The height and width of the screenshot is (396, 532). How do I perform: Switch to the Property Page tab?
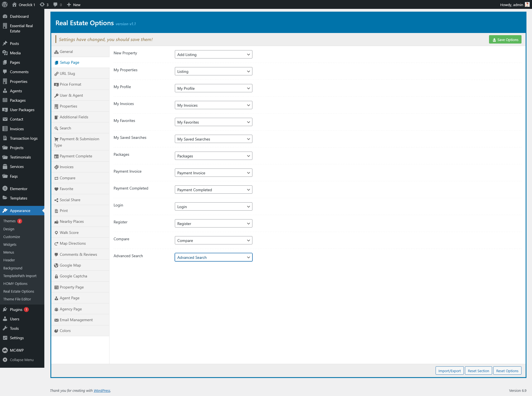click(80, 287)
